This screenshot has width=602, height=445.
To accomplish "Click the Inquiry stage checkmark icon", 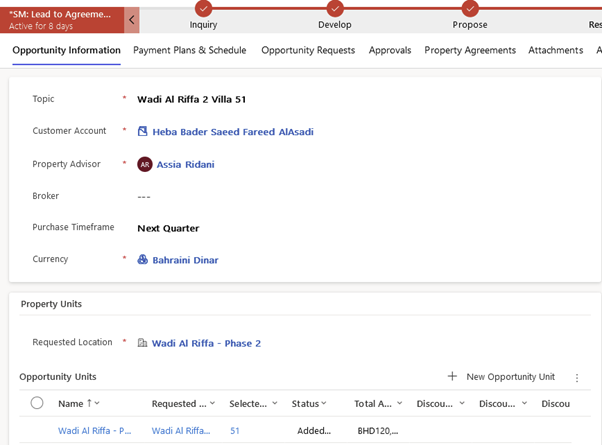I will pos(203,8).
